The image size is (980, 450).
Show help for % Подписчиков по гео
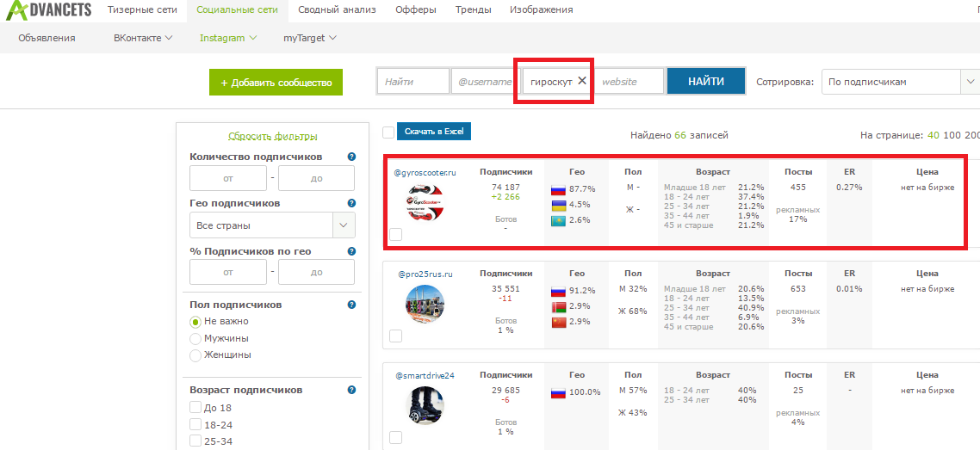pyautogui.click(x=352, y=251)
